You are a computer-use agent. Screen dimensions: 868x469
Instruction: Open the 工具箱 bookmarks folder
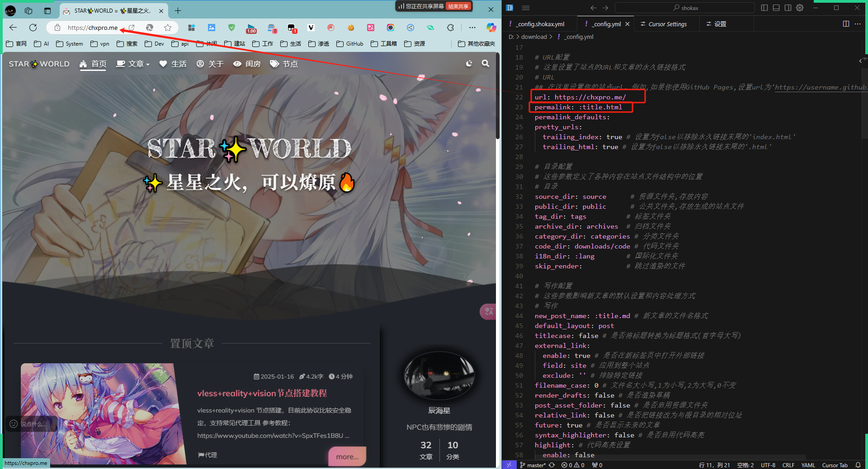click(x=384, y=44)
